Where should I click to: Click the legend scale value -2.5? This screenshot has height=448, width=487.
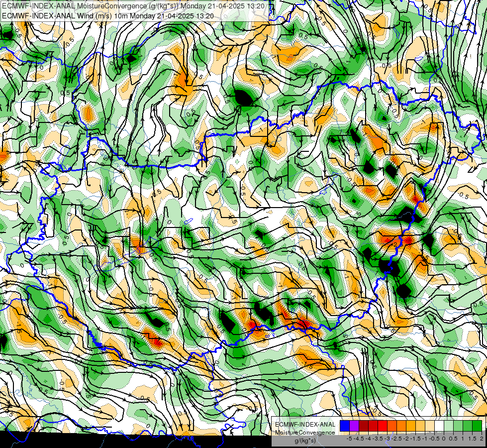396,439
